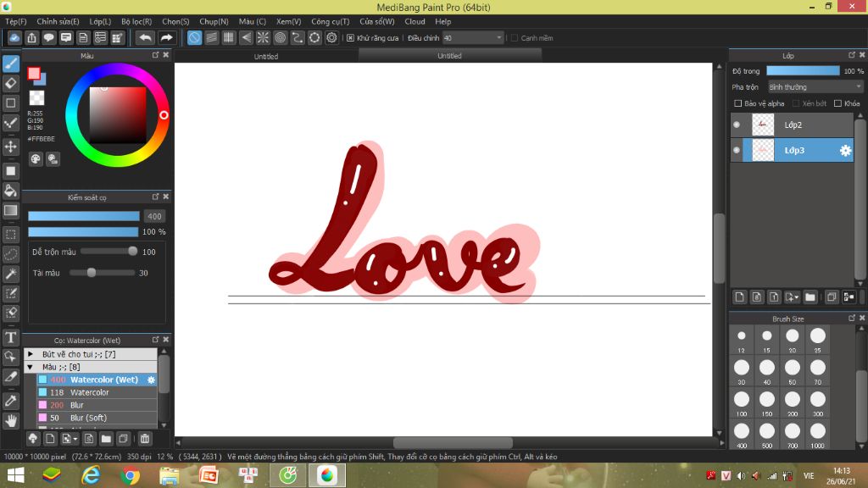The image size is (868, 488).
Task: Open the color palette icon in Màu panel
Action: (36, 159)
